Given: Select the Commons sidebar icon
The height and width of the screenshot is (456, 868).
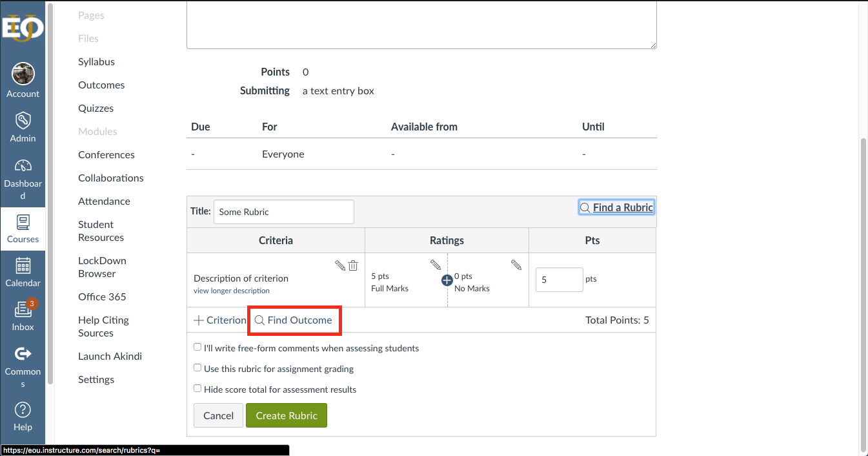Looking at the screenshot, I should pyautogui.click(x=23, y=353).
